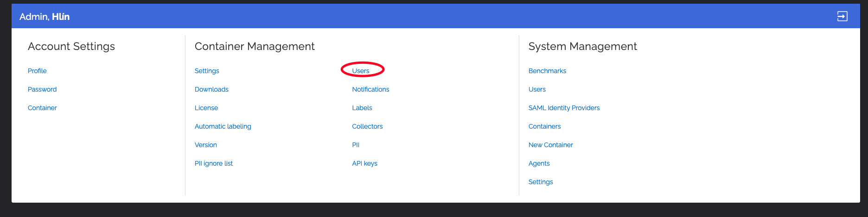Viewport: 868px width, 217px height.
Task: Open Benchmarks under System Management
Action: tap(547, 71)
